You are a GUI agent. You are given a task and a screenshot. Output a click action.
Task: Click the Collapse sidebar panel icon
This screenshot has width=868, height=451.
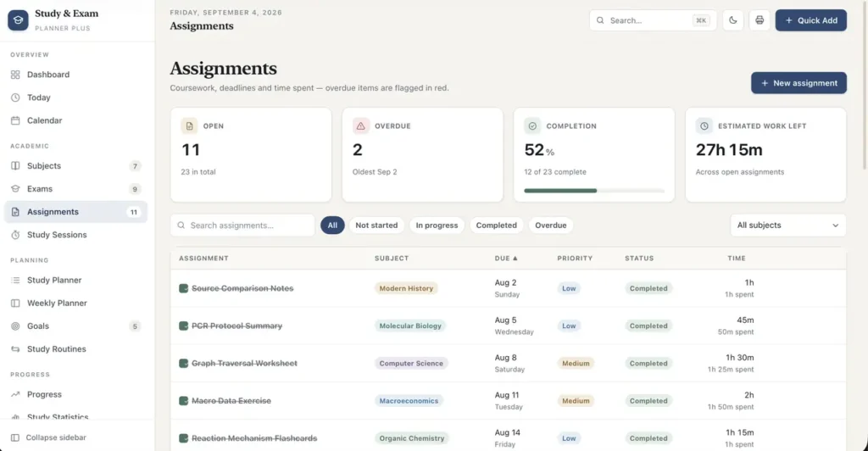(x=15, y=437)
